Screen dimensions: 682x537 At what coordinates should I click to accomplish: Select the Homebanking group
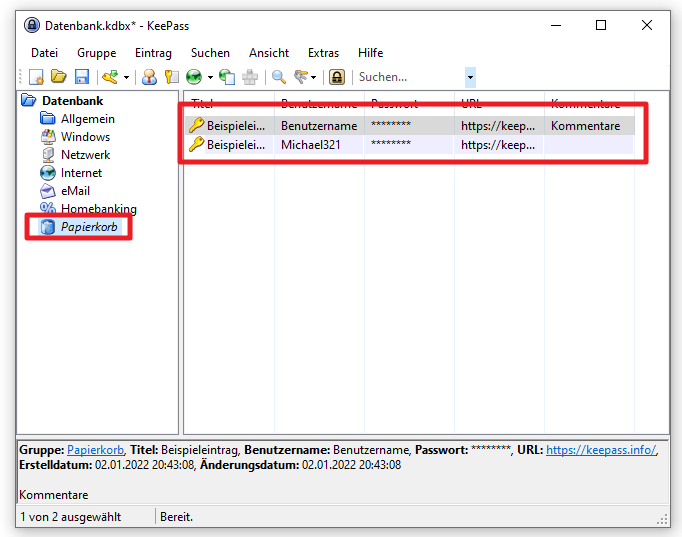click(98, 209)
